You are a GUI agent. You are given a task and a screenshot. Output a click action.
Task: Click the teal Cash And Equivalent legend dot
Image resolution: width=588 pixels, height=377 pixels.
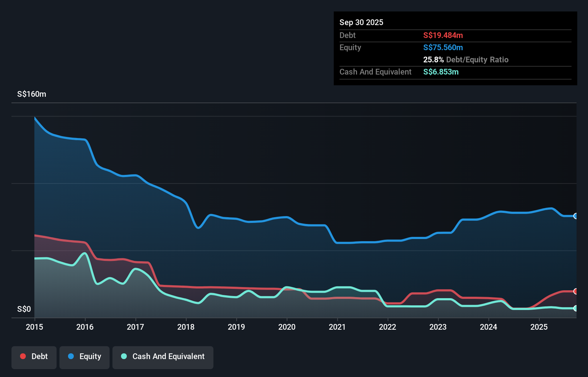[x=124, y=357]
